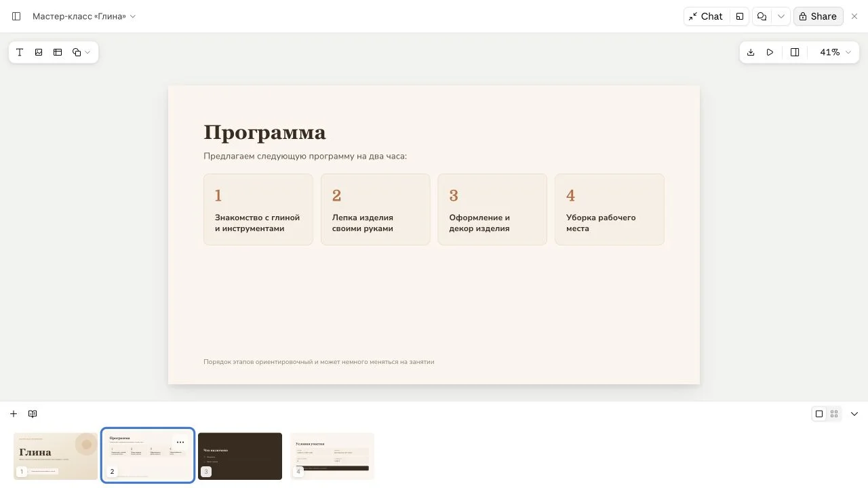Open the comments bubble icon
Viewport: 868px width, 488px height.
(762, 16)
